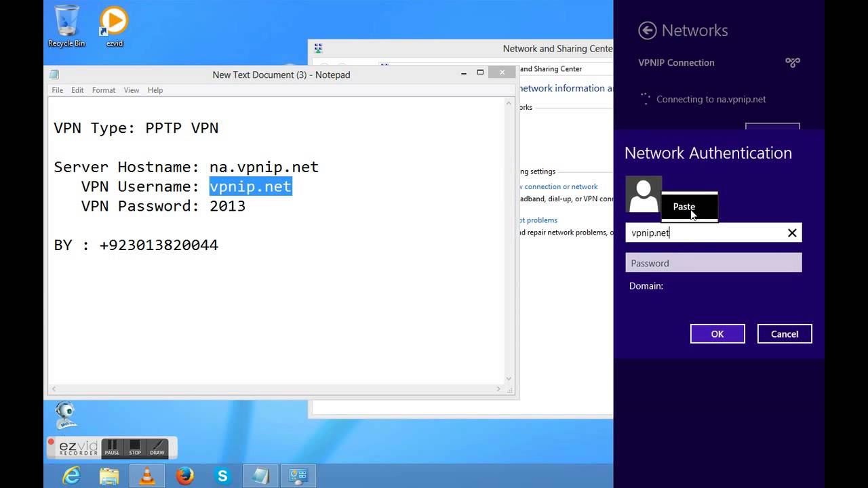Minimize the Notepad window
The width and height of the screenshot is (868, 488).
pyautogui.click(x=464, y=73)
